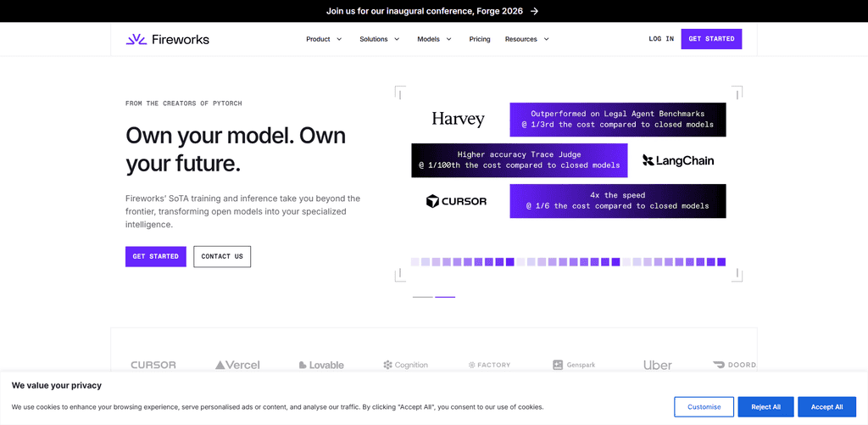Click the LOG IN link

coord(661,39)
